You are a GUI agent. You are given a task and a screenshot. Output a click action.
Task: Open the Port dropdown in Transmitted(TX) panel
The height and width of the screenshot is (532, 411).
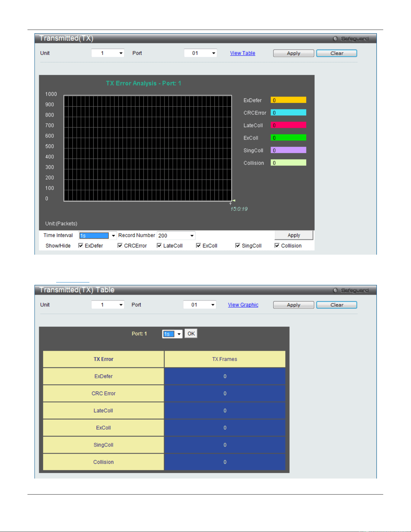[201, 53]
